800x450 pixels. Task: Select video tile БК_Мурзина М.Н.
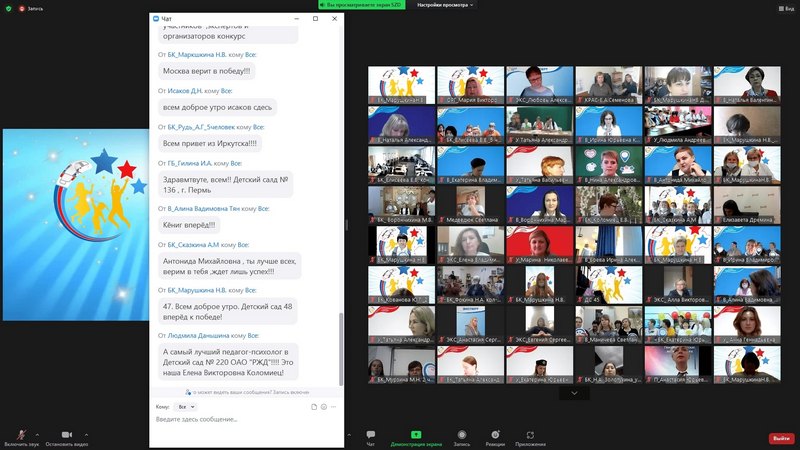402,365
